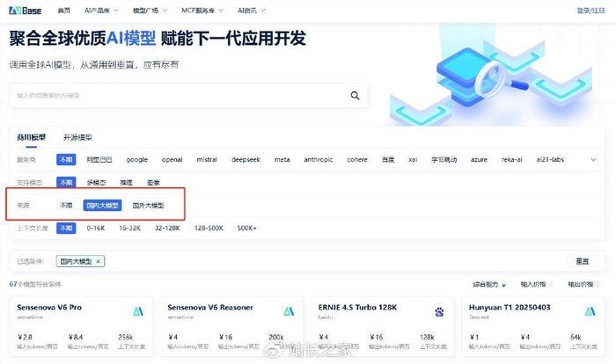Filter provider by 字节跳动
This screenshot has width=616, height=364.
coord(444,159)
